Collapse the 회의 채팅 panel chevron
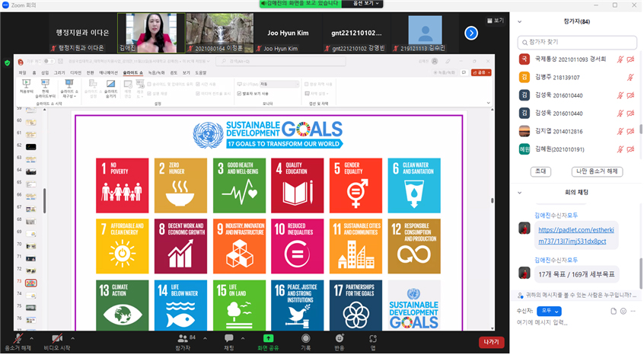 (x=520, y=192)
